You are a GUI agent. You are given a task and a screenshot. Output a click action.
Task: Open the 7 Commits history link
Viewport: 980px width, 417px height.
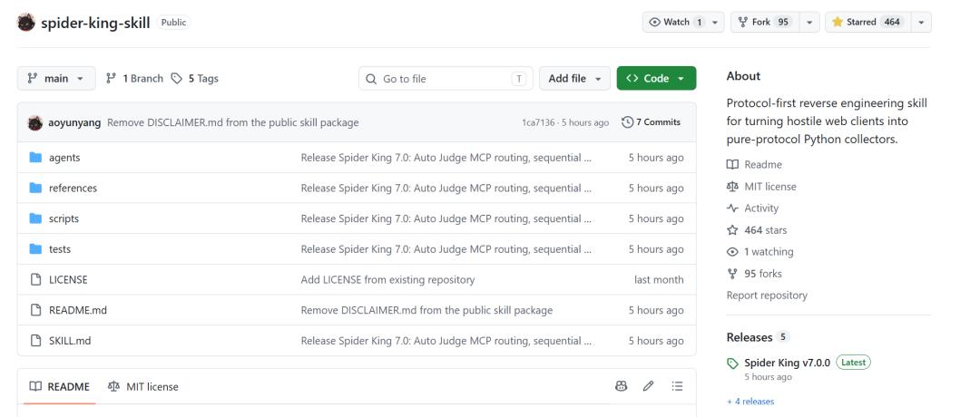[x=652, y=122]
